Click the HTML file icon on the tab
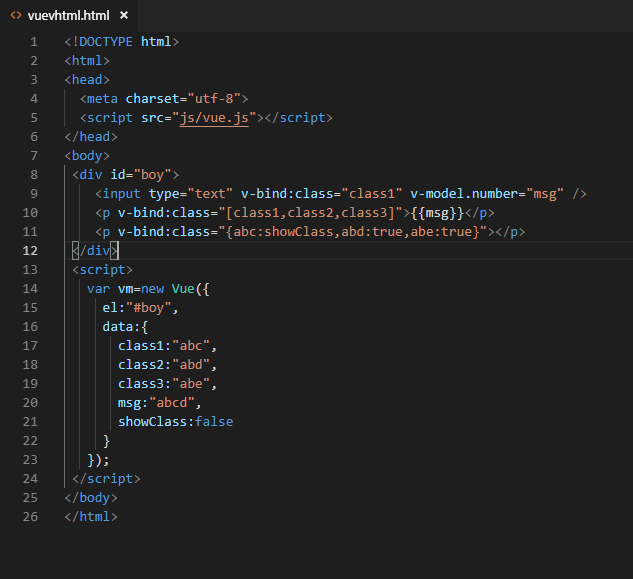 (x=16, y=15)
